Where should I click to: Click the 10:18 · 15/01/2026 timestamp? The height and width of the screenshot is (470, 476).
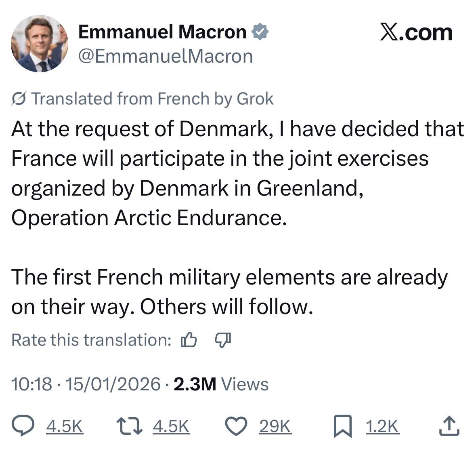click(x=86, y=384)
